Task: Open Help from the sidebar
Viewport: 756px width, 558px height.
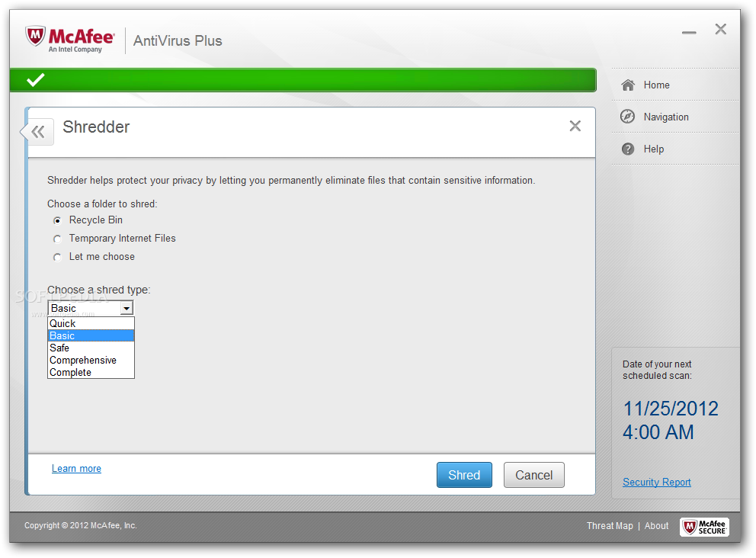Action: click(x=675, y=149)
